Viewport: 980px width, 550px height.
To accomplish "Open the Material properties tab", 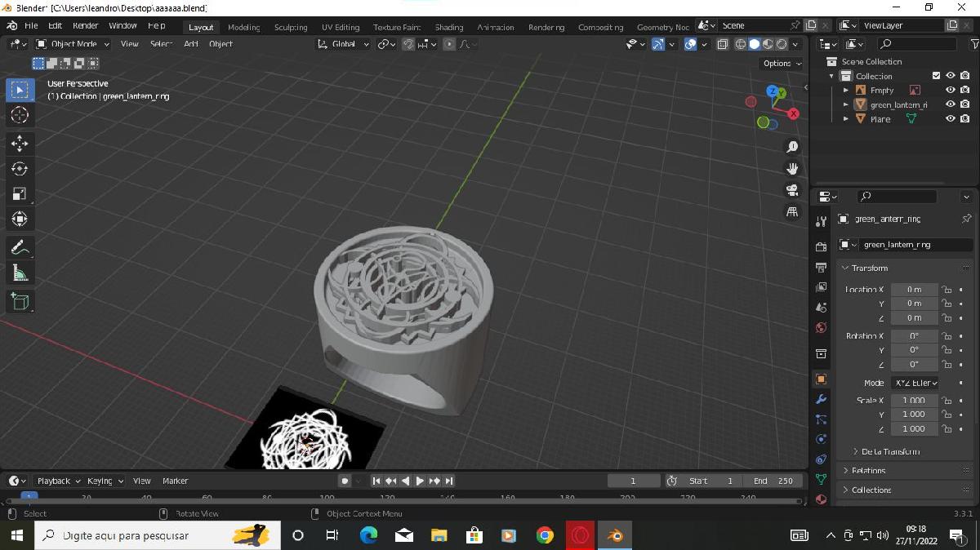I will pos(822,499).
